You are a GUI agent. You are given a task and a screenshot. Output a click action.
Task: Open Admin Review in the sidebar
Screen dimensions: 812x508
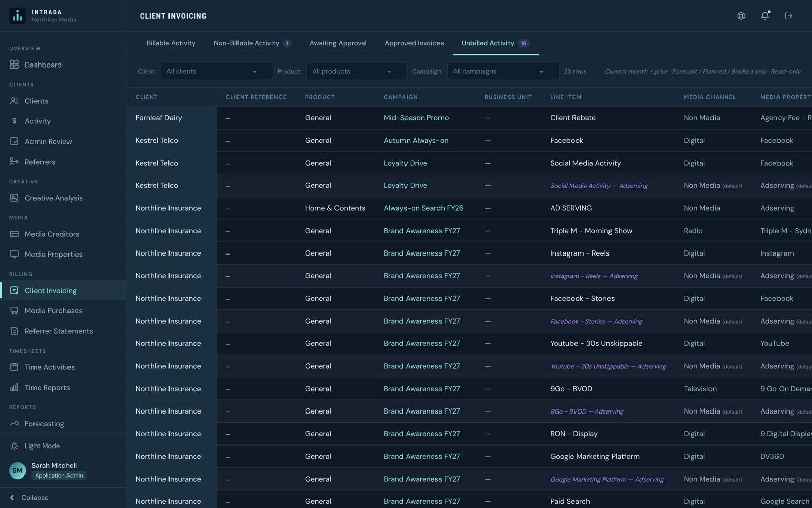(63, 141)
